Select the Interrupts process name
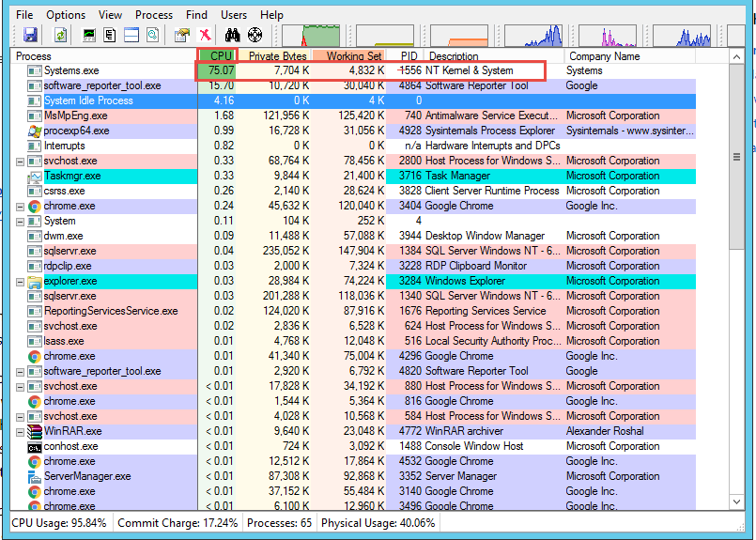This screenshot has width=756, height=540. coord(64,146)
